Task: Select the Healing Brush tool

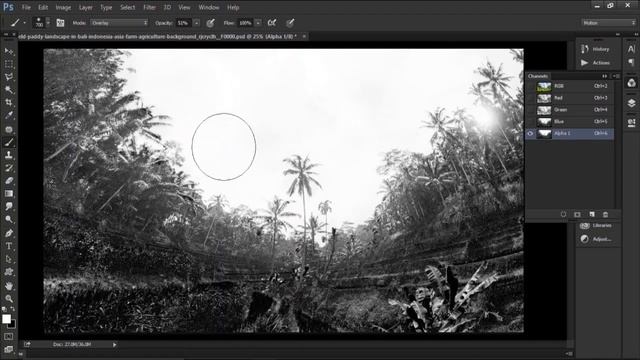Action: (x=9, y=129)
